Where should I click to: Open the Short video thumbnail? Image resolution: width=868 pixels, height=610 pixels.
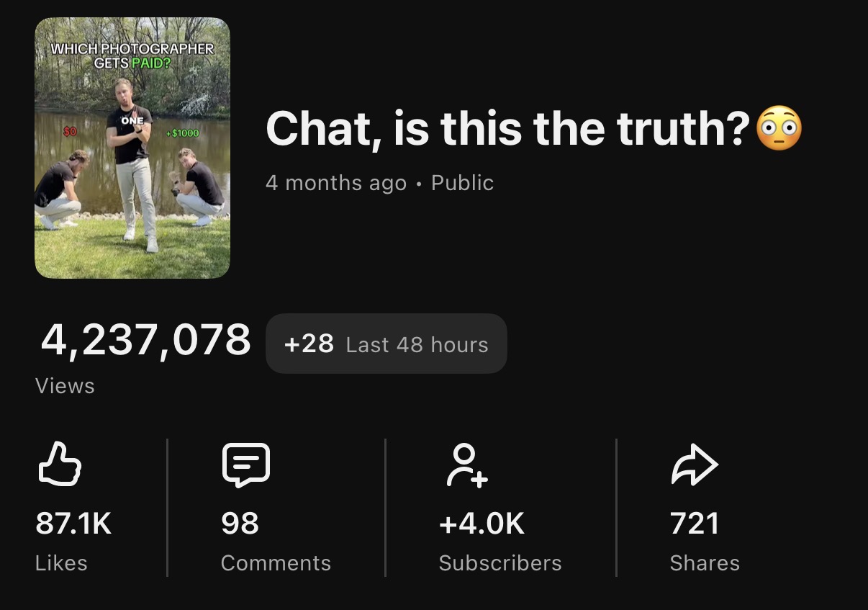coord(132,148)
